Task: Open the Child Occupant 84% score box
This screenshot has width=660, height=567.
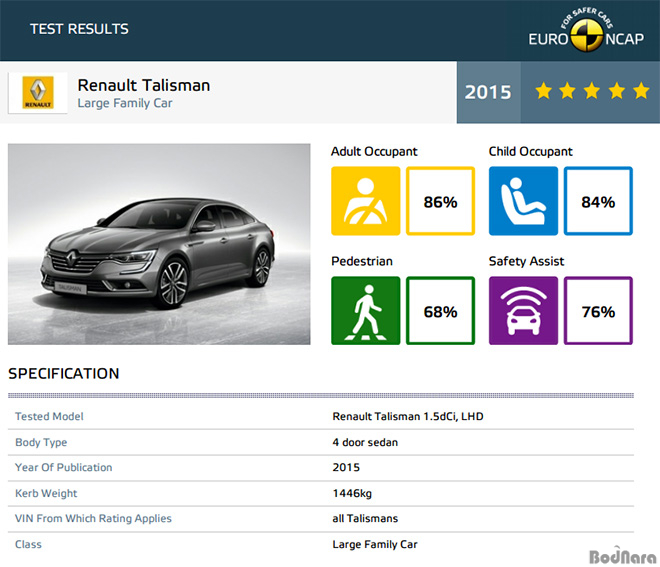Action: 598,201
